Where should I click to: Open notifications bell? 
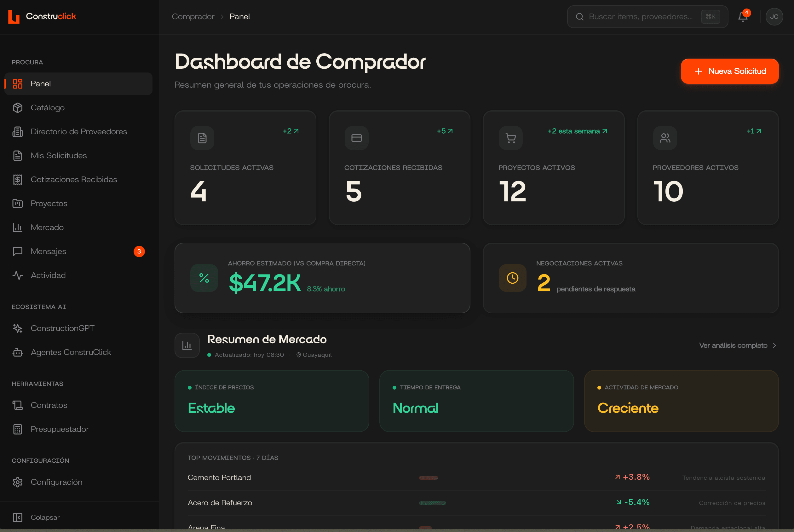click(x=742, y=17)
